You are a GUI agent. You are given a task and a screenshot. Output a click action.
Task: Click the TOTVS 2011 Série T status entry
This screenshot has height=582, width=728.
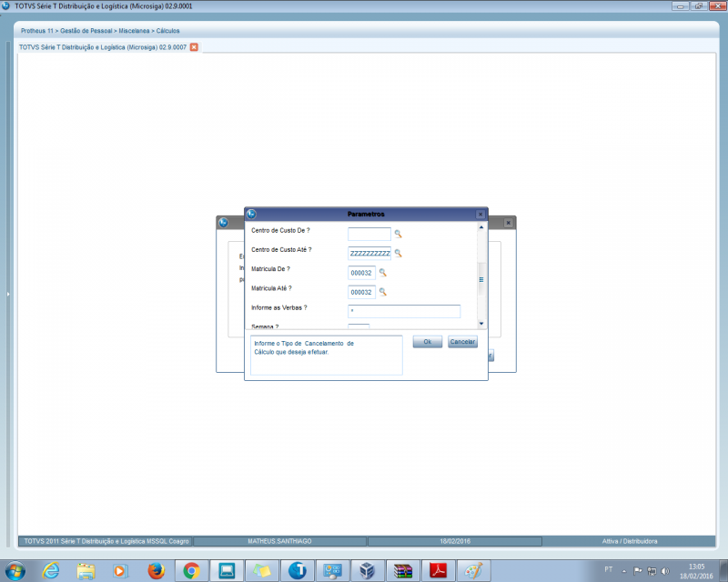click(x=106, y=541)
